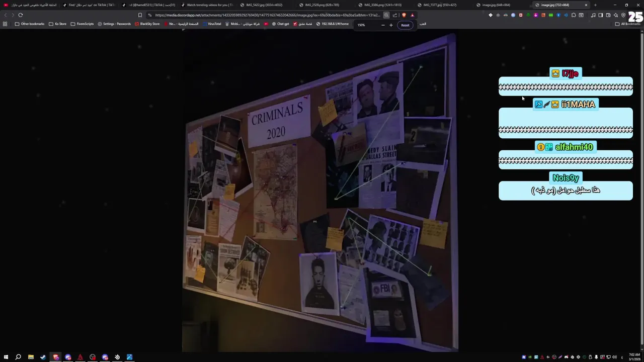Open the Watch trending videos TikTok tab
Image resolution: width=644 pixels, height=362 pixels.
(x=206, y=5)
